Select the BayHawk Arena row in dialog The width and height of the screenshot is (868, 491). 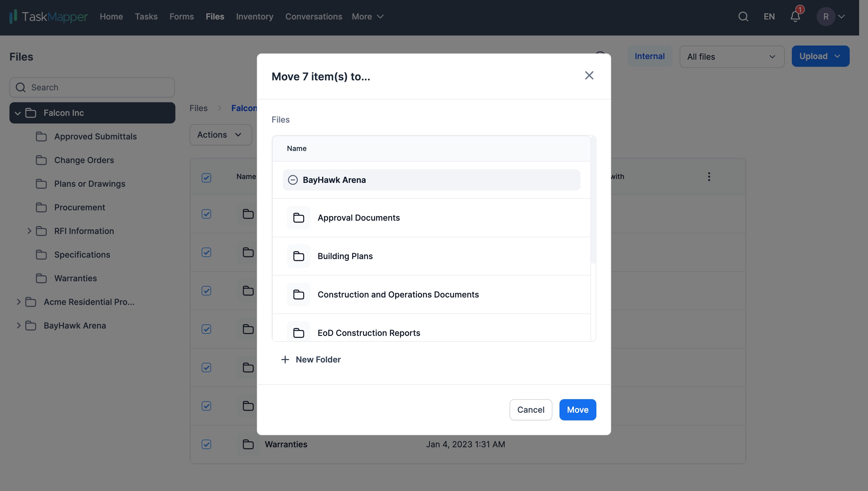point(431,180)
